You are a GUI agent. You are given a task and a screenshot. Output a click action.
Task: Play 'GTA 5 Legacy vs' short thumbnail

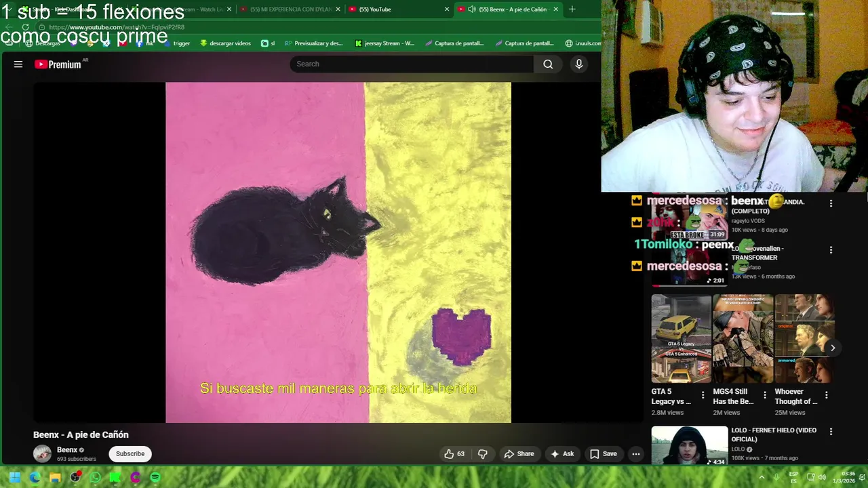[x=681, y=339]
